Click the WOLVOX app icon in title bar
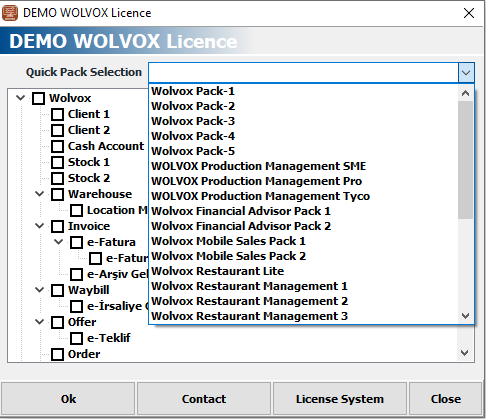This screenshot has height=419, width=486. click(x=10, y=13)
